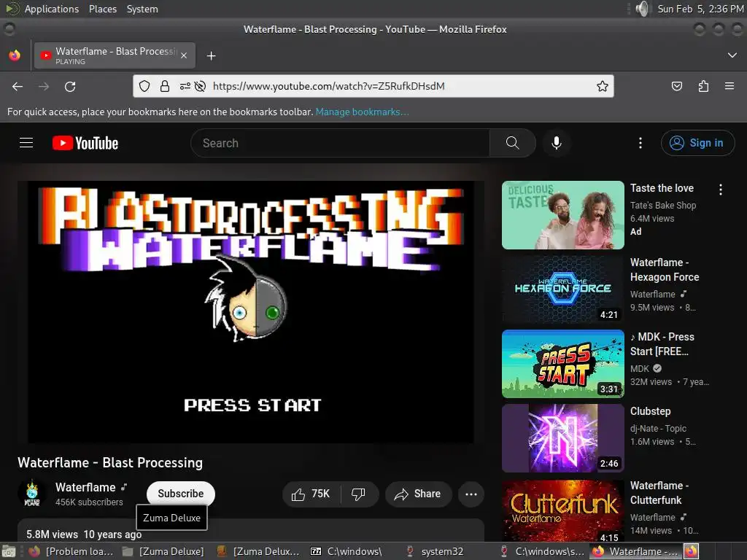Play Clubstep video thumbnail
The height and width of the screenshot is (560, 747).
pyautogui.click(x=562, y=438)
